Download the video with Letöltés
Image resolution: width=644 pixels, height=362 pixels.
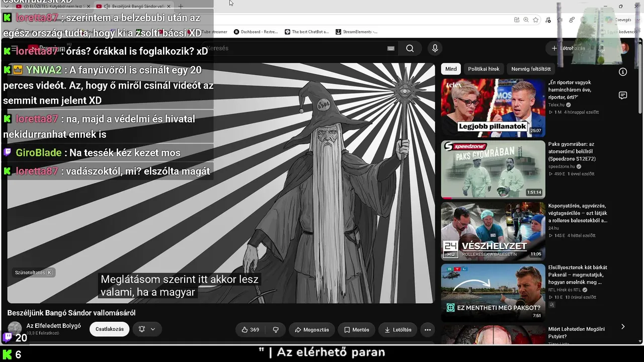point(398,330)
